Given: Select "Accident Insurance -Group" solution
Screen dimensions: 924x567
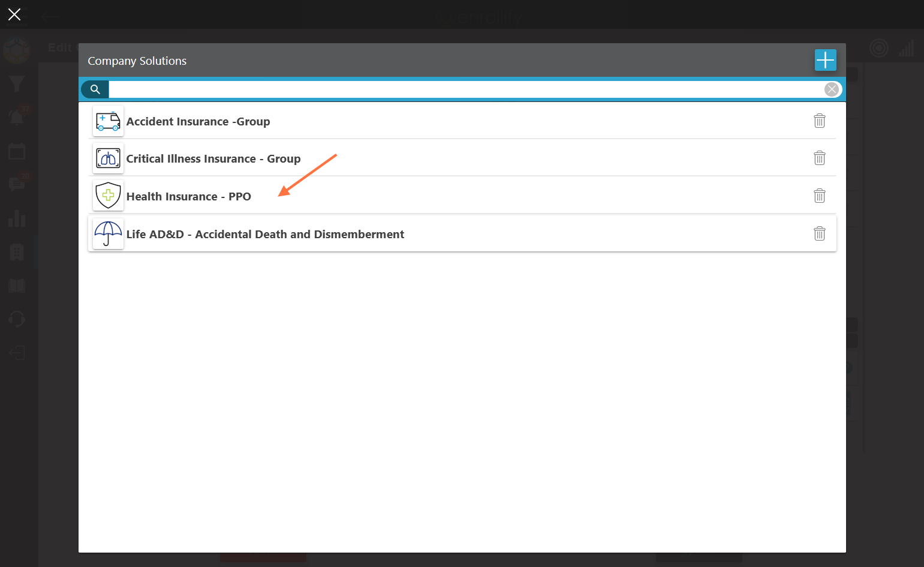Looking at the screenshot, I should [462, 121].
